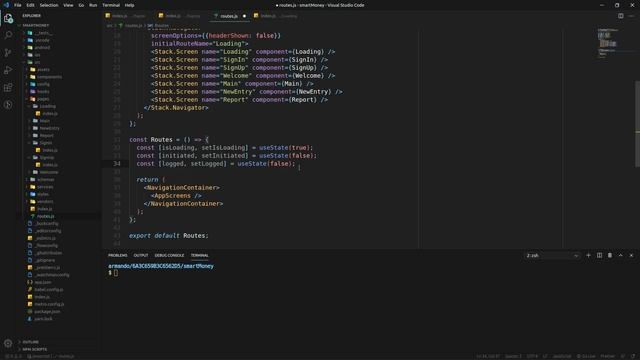The width and height of the screenshot is (640, 360).
Task: Open the Extensions view
Action: click(x=8, y=87)
